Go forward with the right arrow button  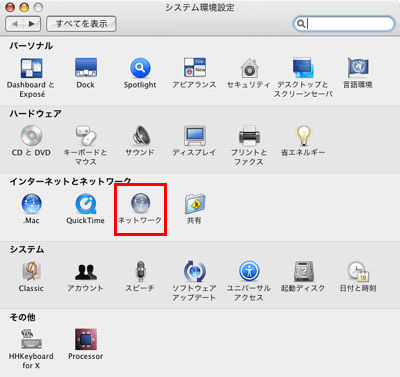pos(32,24)
